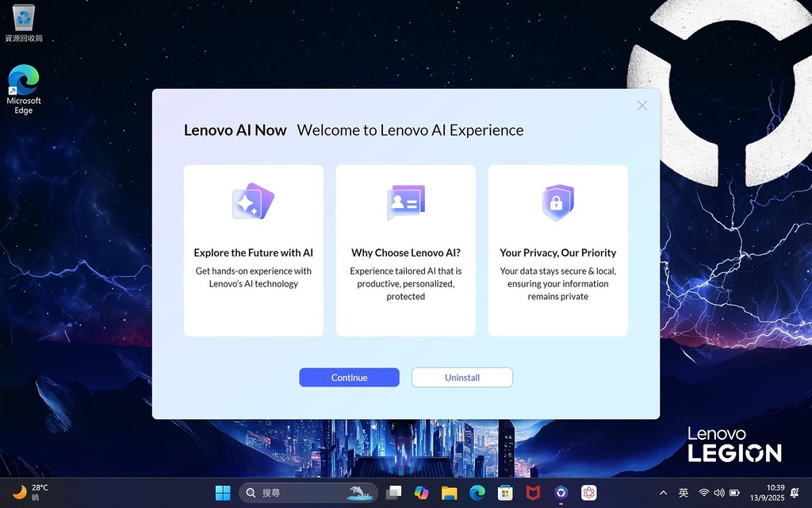Open the clock showing 10:39 13/9/2025
This screenshot has width=812, height=508.
pos(768,492)
